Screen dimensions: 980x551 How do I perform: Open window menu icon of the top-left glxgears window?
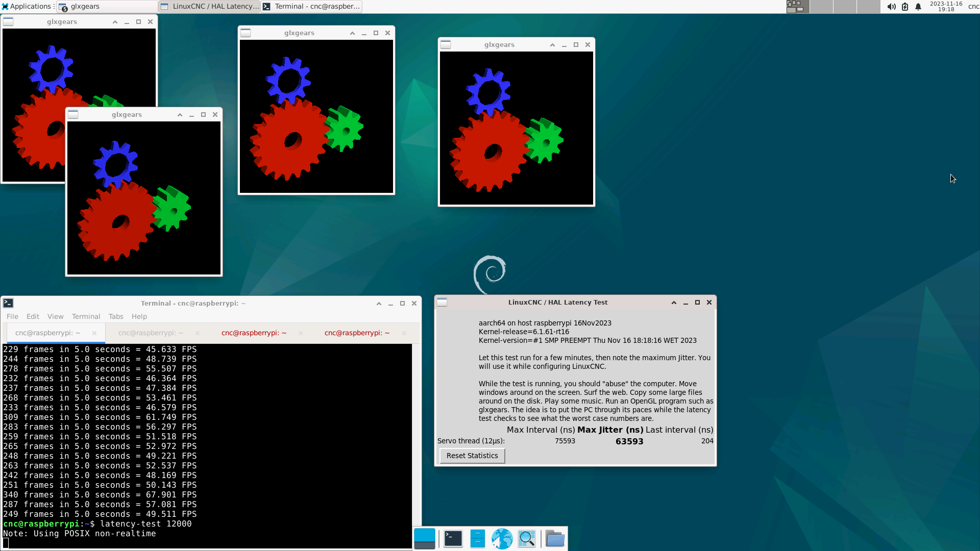point(9,21)
